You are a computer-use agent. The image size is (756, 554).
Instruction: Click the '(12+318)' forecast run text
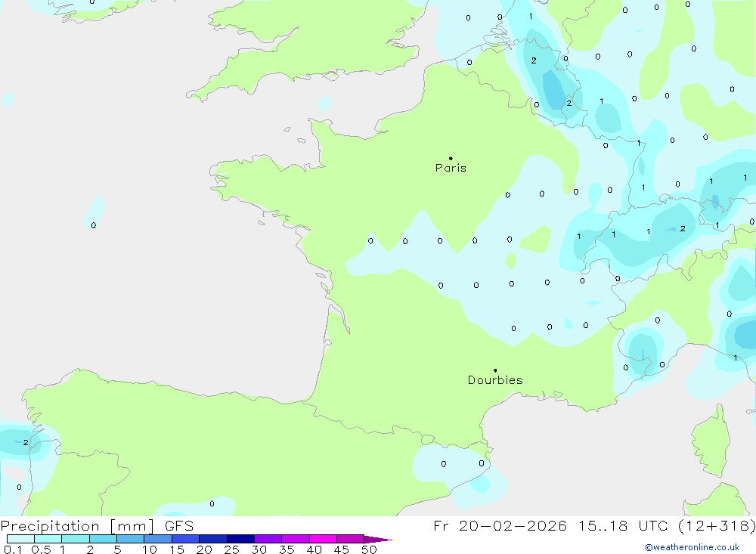coord(717,525)
